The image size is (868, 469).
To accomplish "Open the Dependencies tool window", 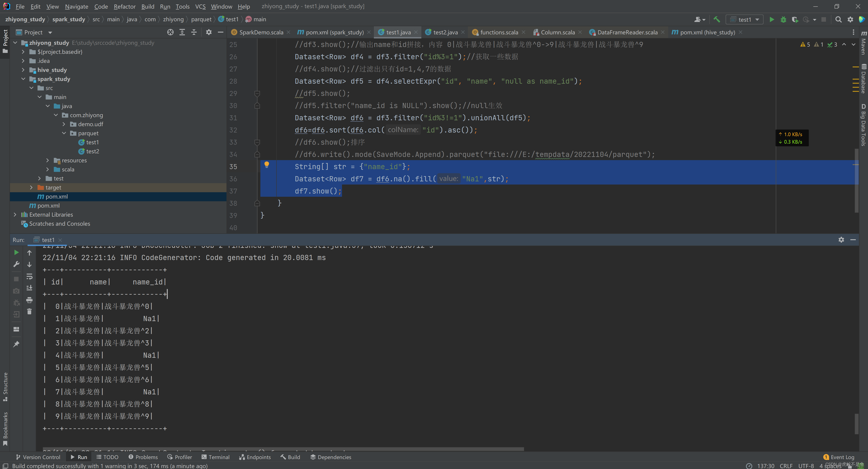I will 330,457.
